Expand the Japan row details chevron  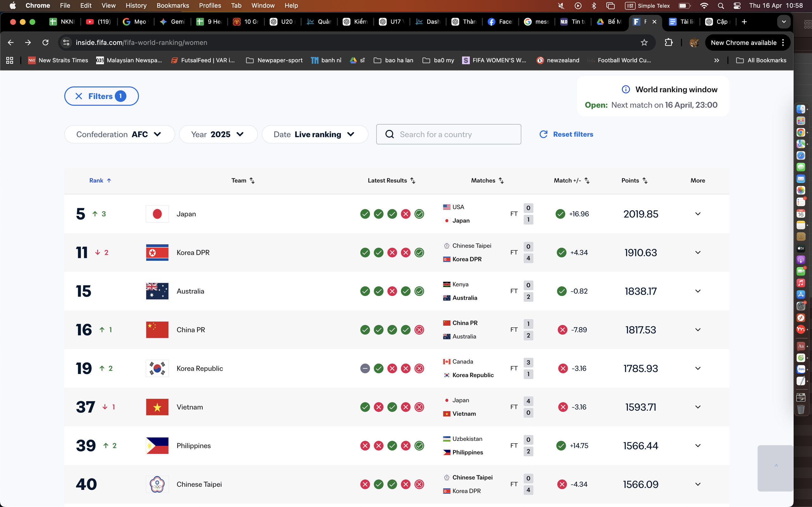click(697, 214)
